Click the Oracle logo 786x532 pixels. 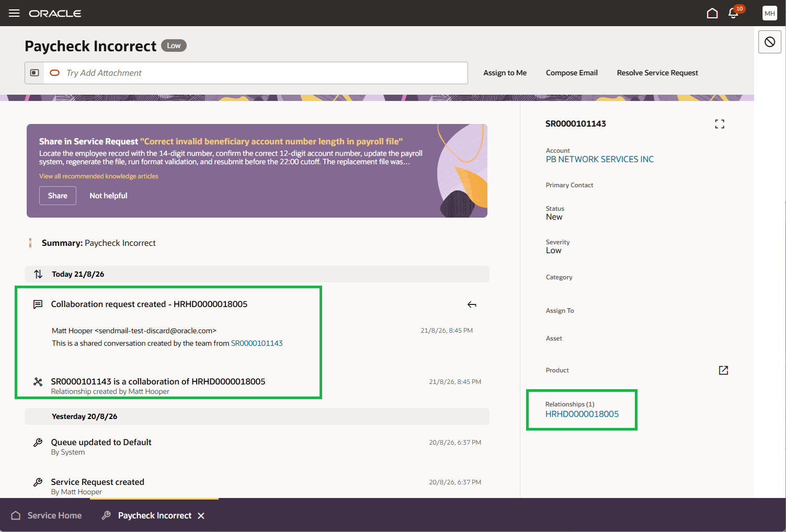55,14
